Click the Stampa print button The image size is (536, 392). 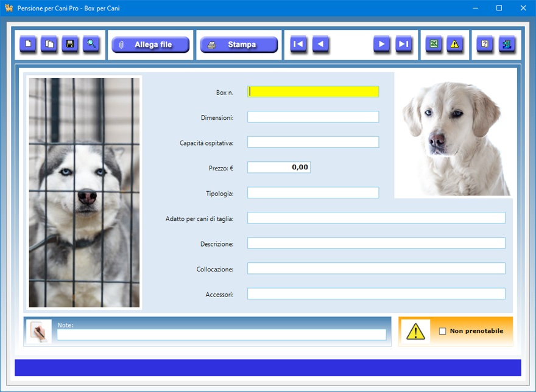click(239, 45)
